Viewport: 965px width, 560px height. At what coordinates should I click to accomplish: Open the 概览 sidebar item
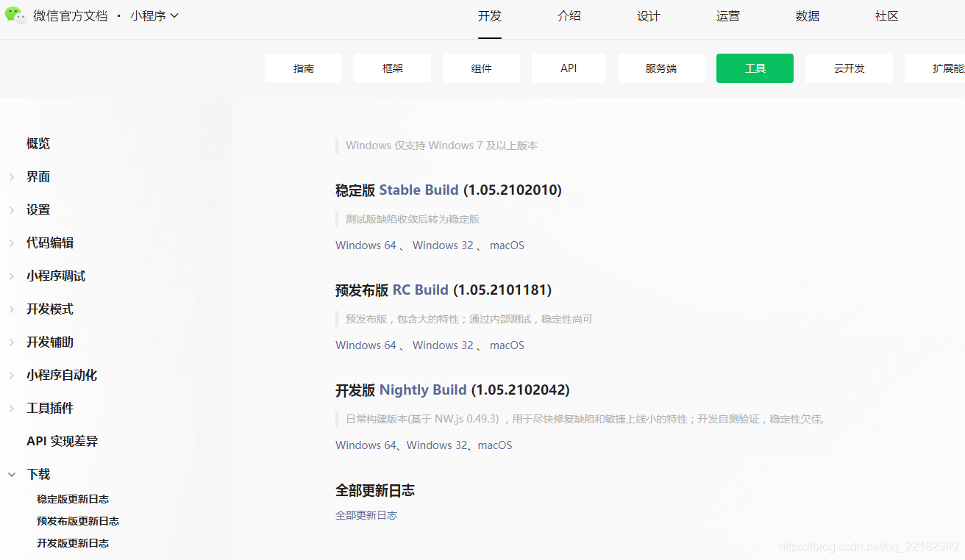click(x=38, y=143)
